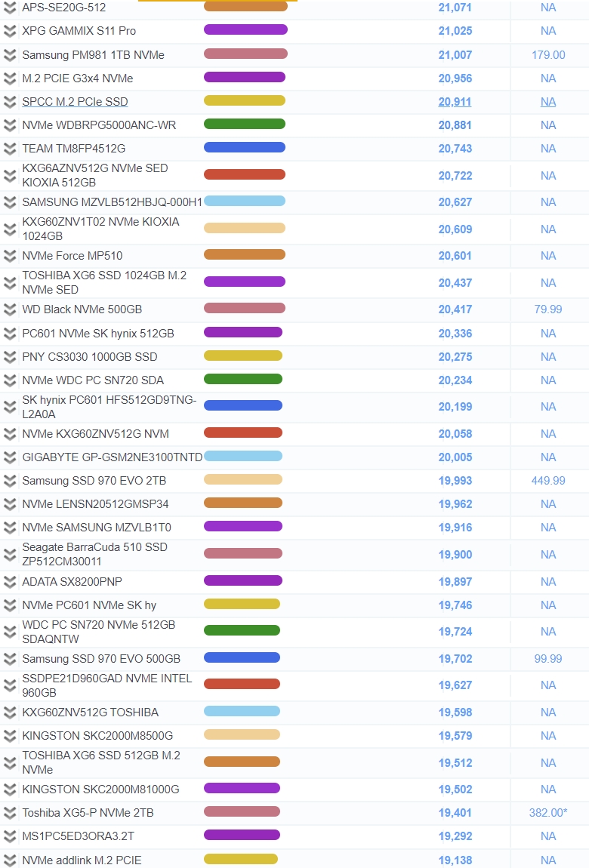Open Samsung SSD 970 EVO 500GB link
The width and height of the screenshot is (589, 868).
click(x=101, y=659)
